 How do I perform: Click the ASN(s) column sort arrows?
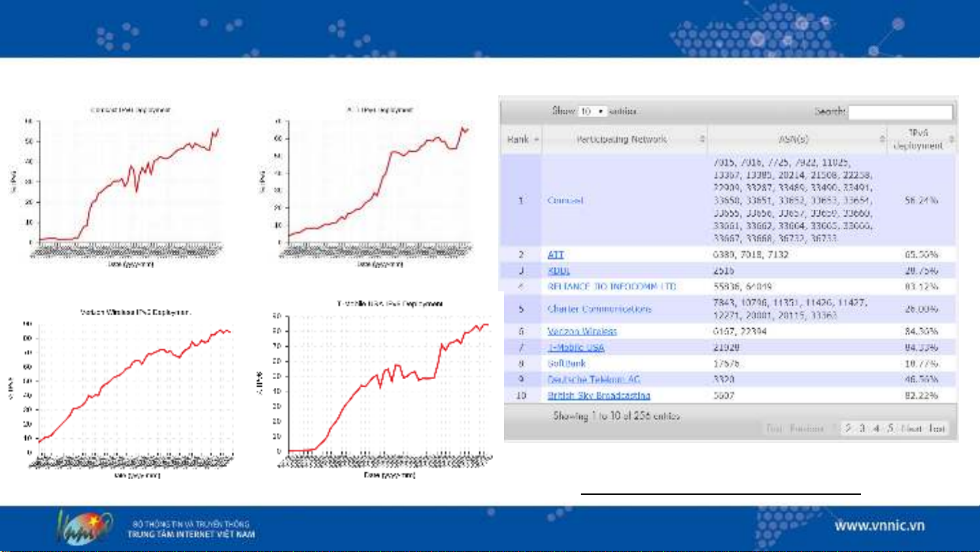tap(881, 140)
